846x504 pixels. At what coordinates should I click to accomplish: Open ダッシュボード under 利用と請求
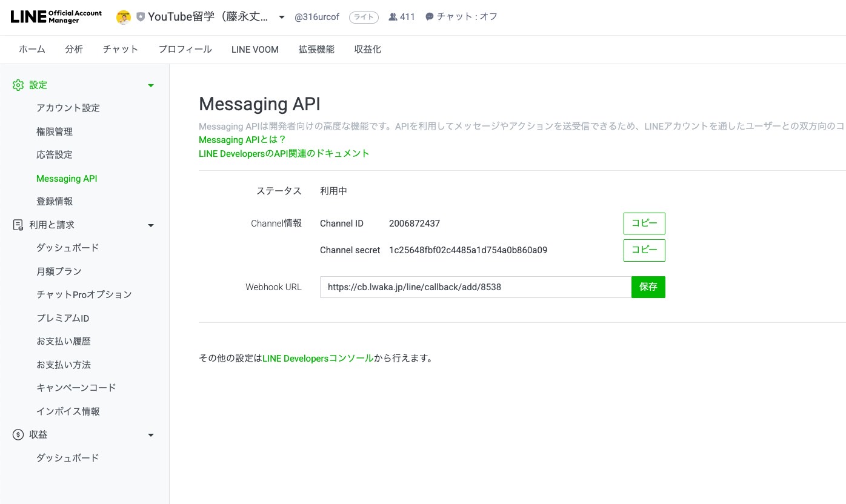pos(67,248)
